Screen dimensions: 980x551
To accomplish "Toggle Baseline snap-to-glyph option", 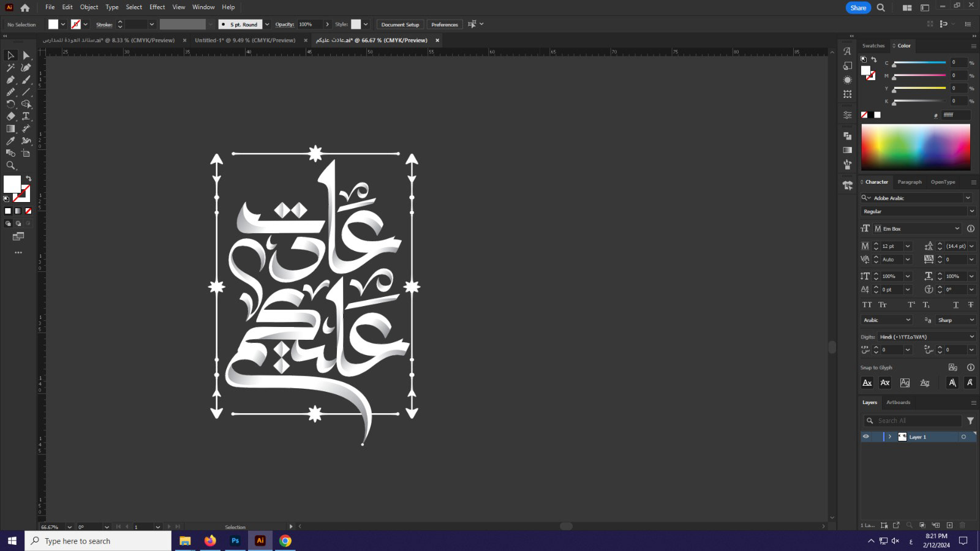I will [867, 383].
